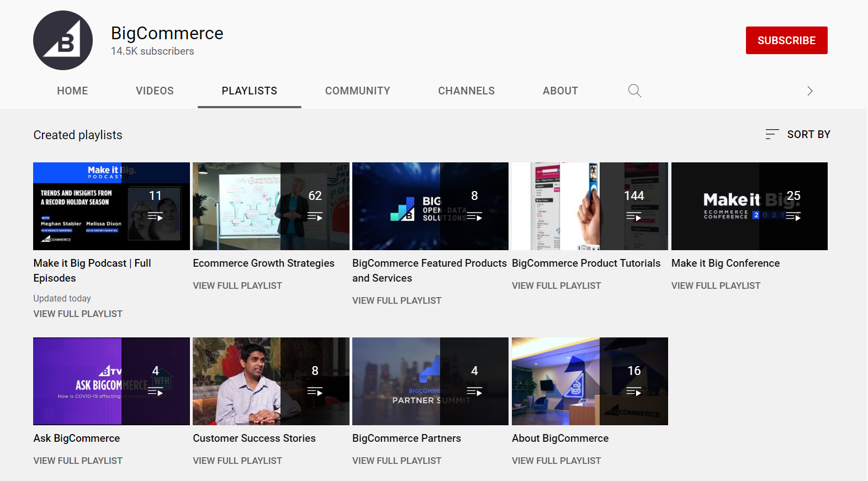Screen dimensions: 868x481
Task: Click the BigCommerce channel avatar logo
Action: [x=63, y=40]
